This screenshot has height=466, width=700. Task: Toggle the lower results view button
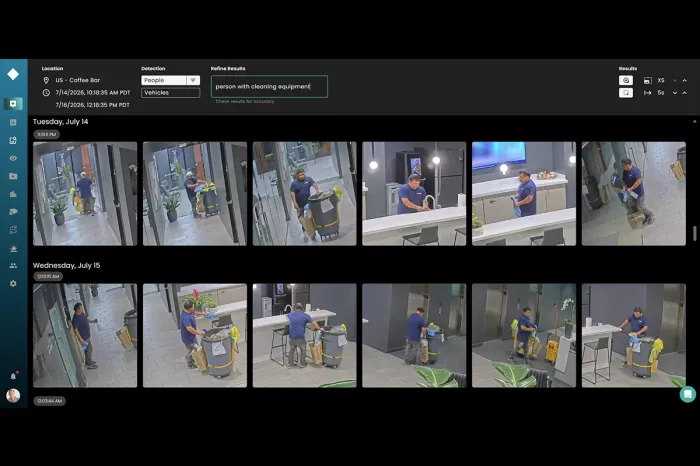(x=626, y=93)
